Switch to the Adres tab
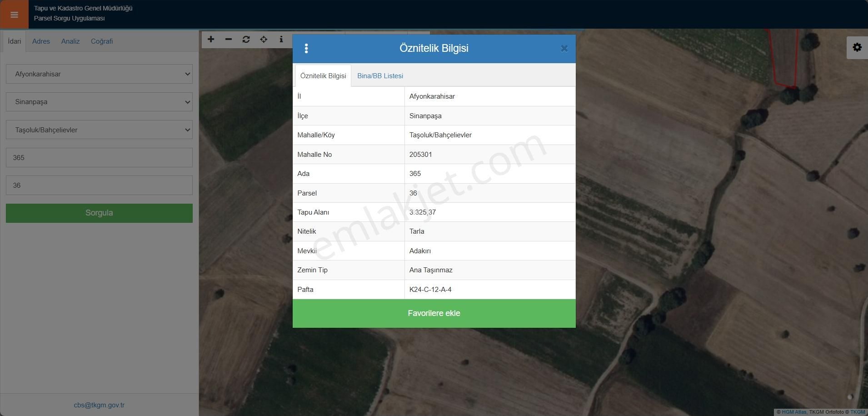The width and height of the screenshot is (868, 416). tap(41, 41)
